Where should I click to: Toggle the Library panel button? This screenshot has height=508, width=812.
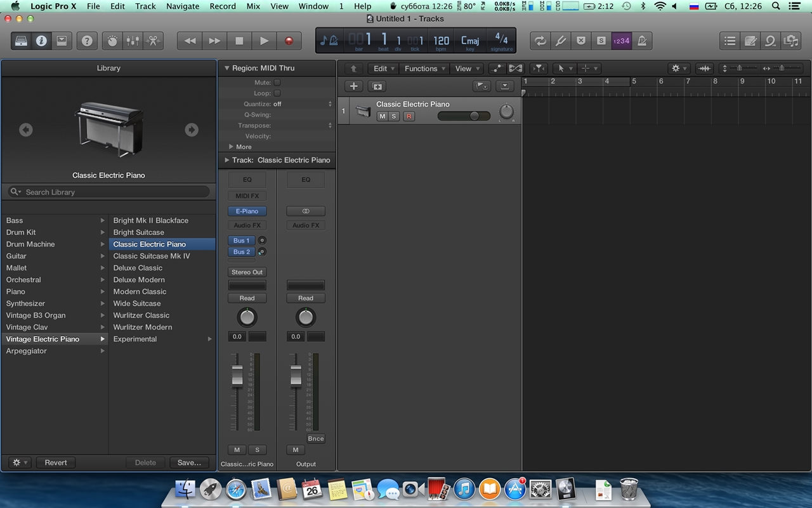point(22,41)
